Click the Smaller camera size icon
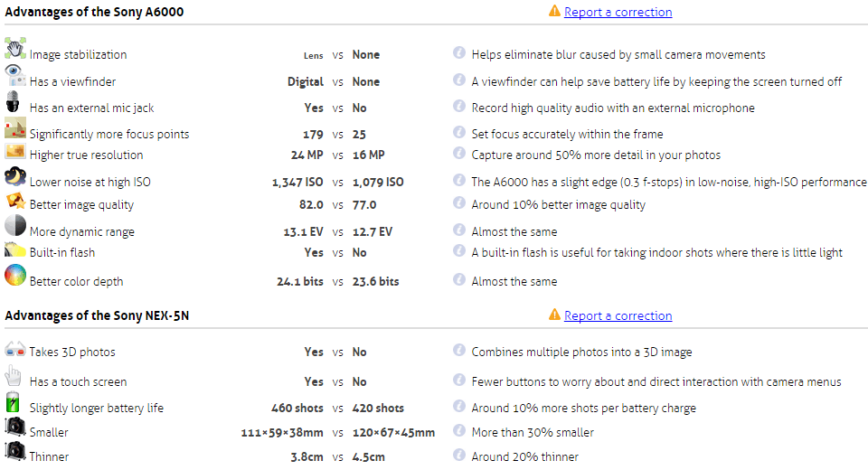The width and height of the screenshot is (868, 470). click(x=15, y=427)
